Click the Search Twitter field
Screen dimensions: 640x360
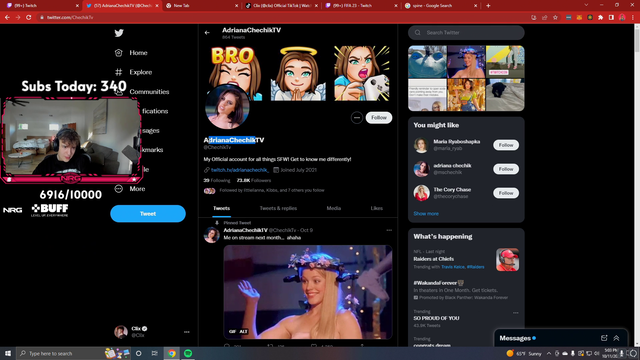pyautogui.click(x=466, y=33)
